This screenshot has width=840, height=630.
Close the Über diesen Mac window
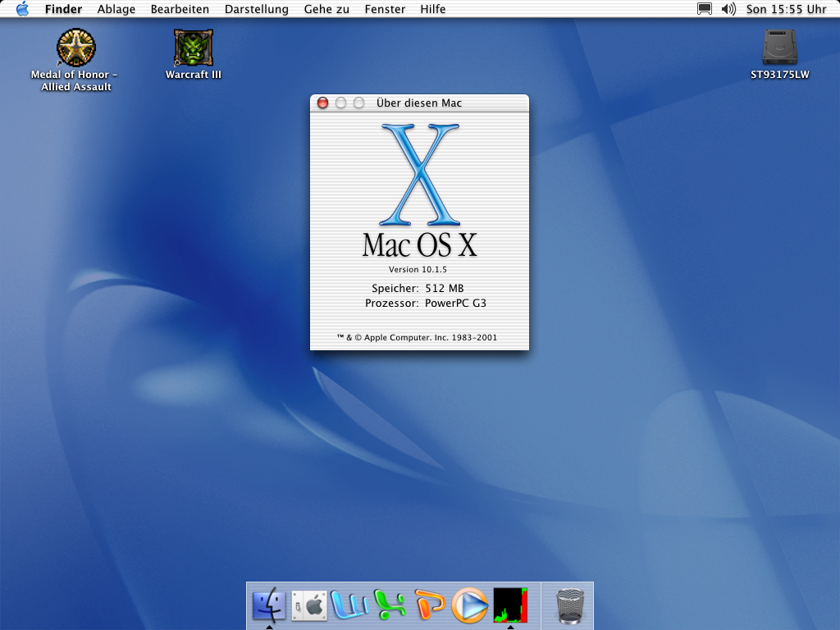coord(322,103)
